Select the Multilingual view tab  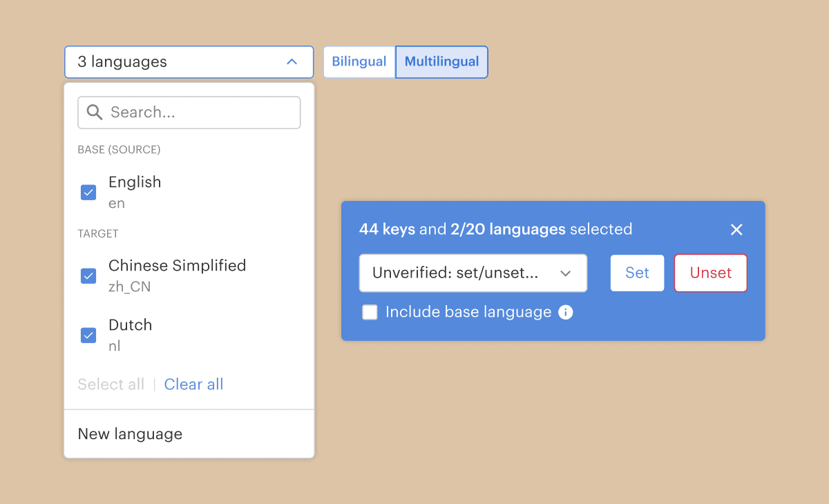point(441,62)
